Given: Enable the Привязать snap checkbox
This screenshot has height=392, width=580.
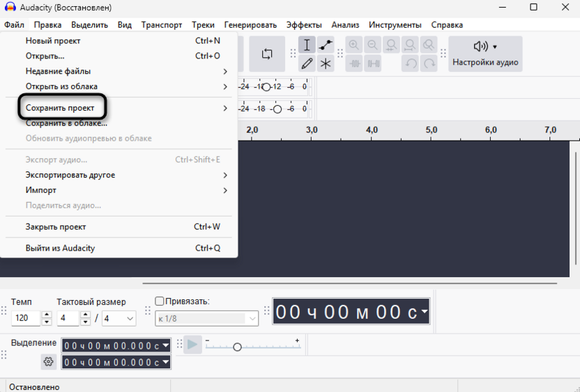Looking at the screenshot, I should pyautogui.click(x=160, y=301).
